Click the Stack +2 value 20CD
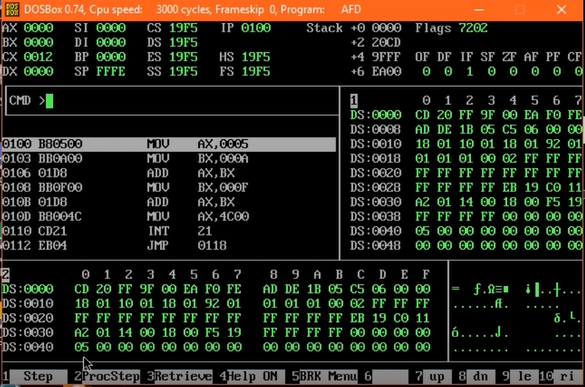Screen dimensions: 585x387 (x=386, y=43)
